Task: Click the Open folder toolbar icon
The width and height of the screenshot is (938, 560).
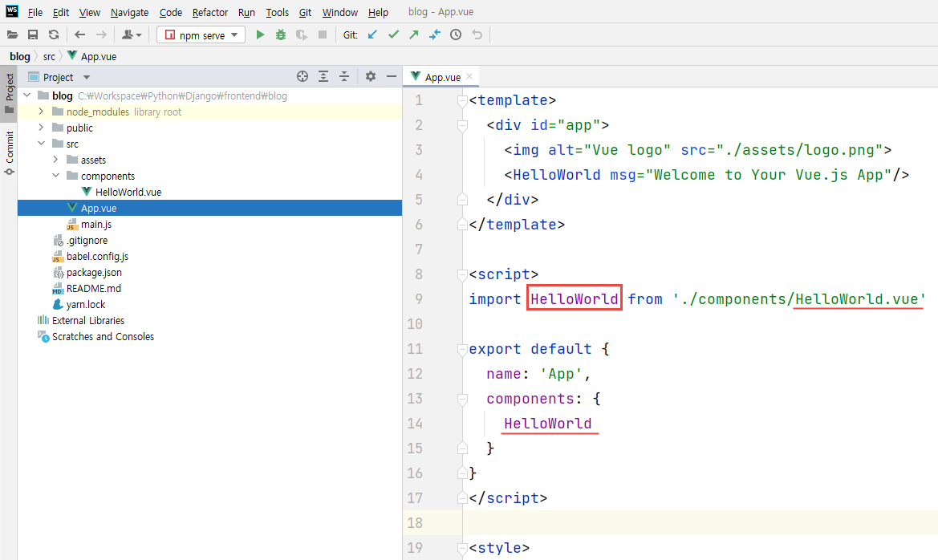Action: [x=12, y=34]
